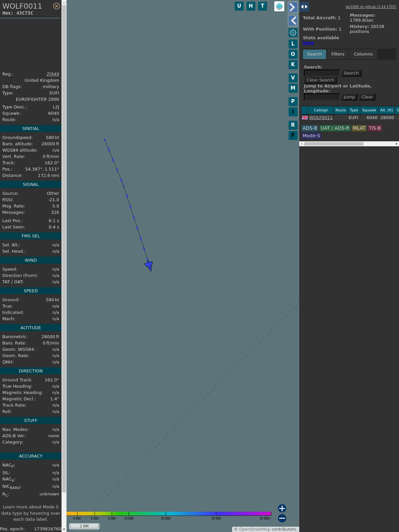Viewport: 399px width, 532px height.
Task: Sort table by Alt. (ft) column
Action: point(386,110)
